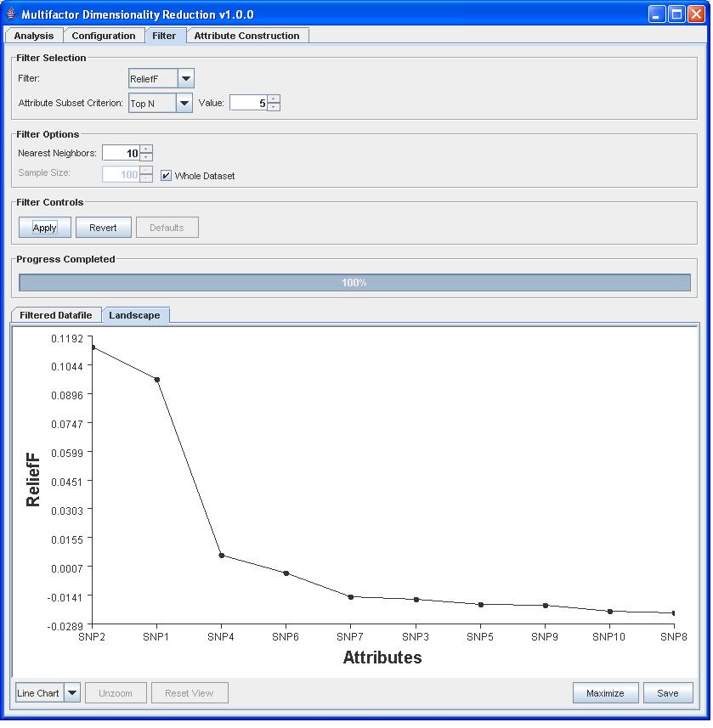Open the Configuration tab
Screen dimensions: 713x728
(x=104, y=36)
